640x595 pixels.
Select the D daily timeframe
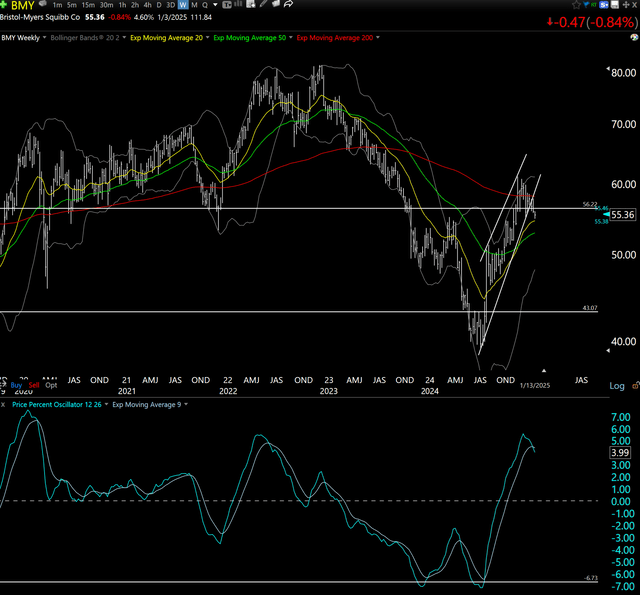coord(159,5)
